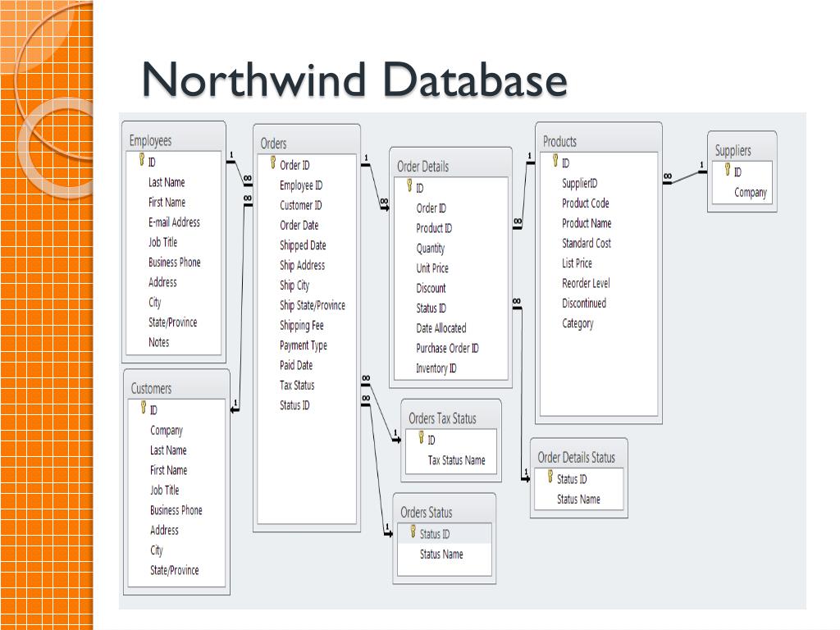Select Status ID field in Order Details

click(x=431, y=308)
